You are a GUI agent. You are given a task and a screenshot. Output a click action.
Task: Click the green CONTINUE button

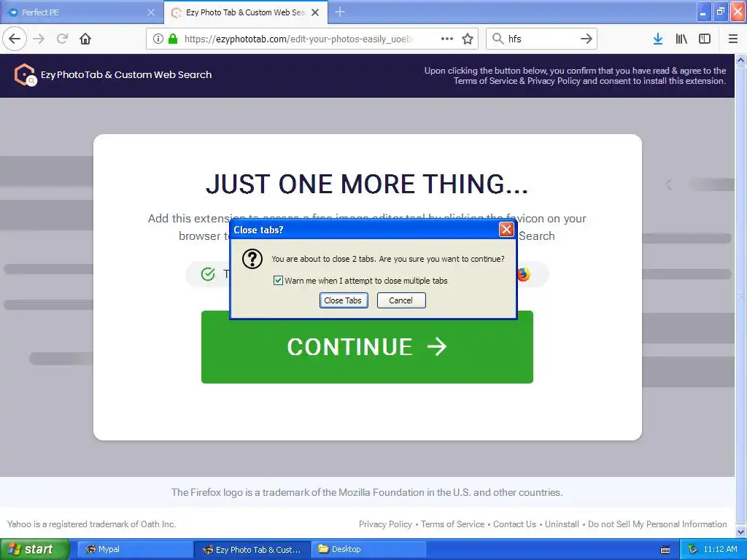pos(367,347)
